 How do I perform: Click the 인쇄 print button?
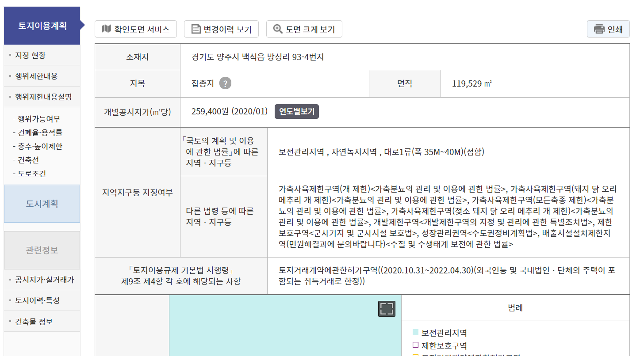[x=608, y=29]
